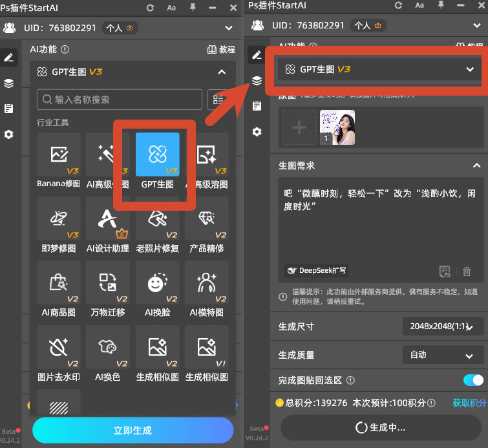Click the pencil edit icon in left sidebar
This screenshot has width=488, height=448.
pyautogui.click(x=8, y=58)
